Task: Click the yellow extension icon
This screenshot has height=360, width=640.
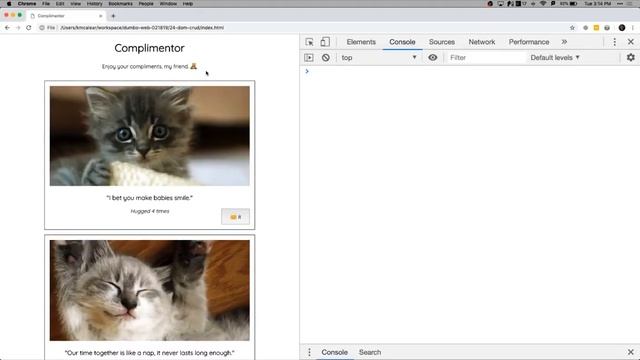Action: (596, 28)
